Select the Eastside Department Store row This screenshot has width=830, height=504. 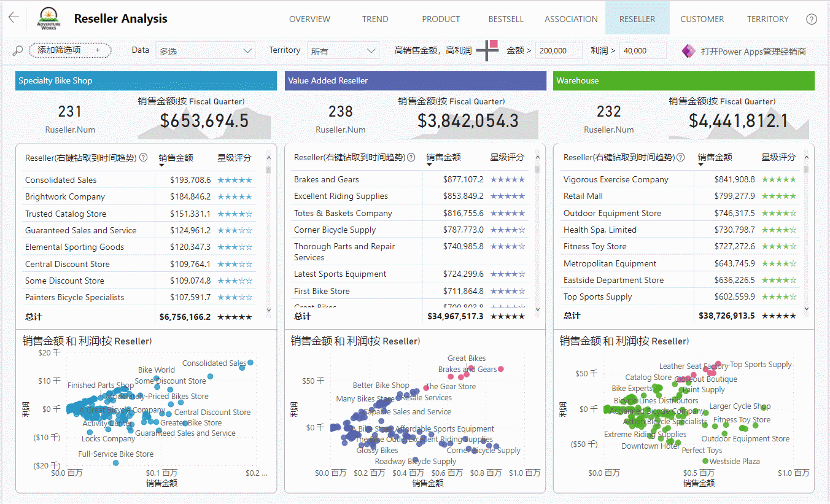coord(680,280)
